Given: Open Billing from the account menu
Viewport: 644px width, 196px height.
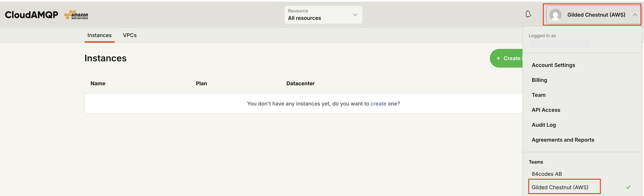Looking at the screenshot, I should pos(539,80).
